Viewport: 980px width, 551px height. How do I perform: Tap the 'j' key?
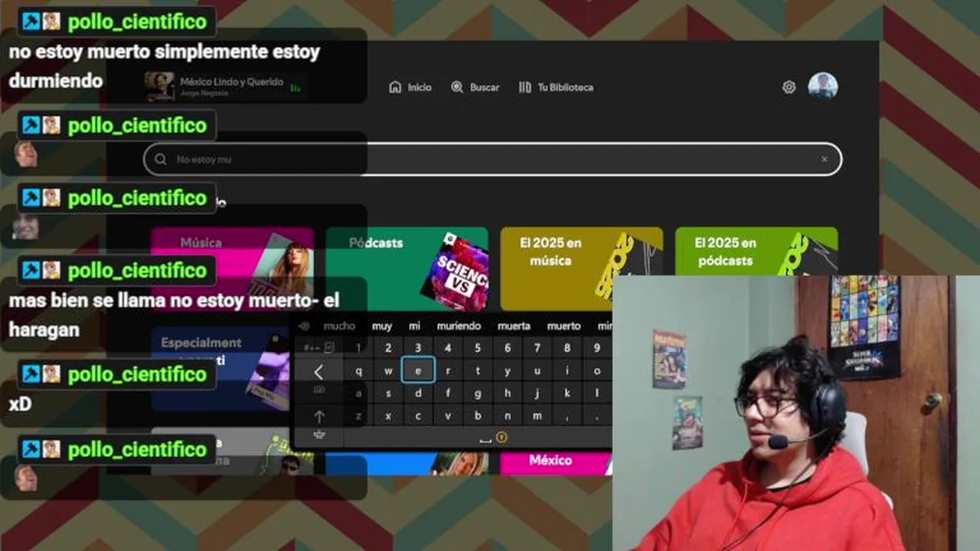coord(537,393)
